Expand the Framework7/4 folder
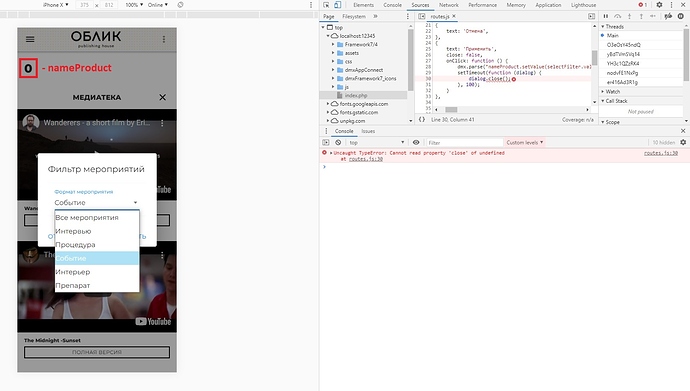The height and width of the screenshot is (391, 690). [333, 44]
